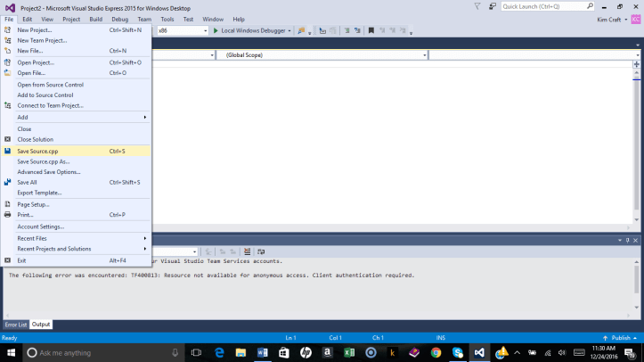Open Google Chrome from the taskbar

point(436,352)
